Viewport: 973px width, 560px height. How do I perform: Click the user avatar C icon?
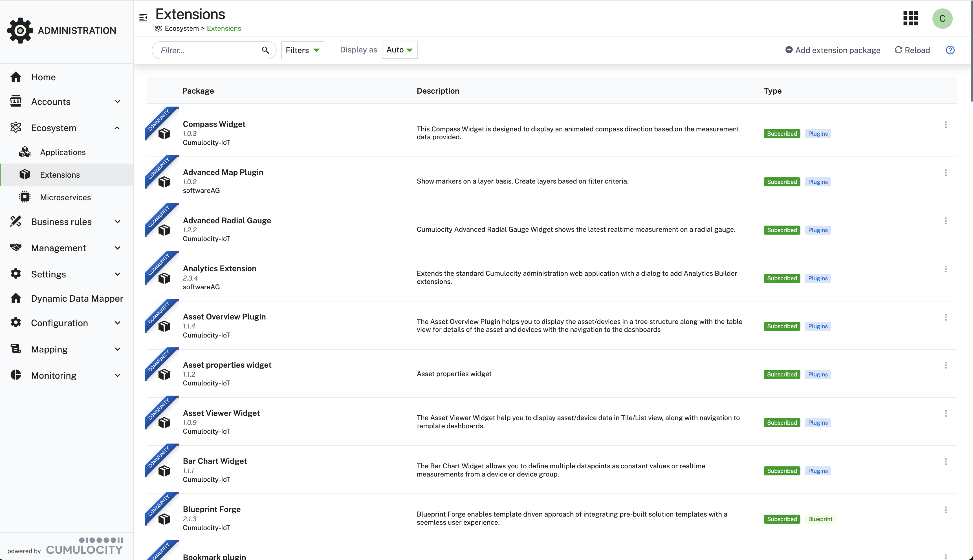click(942, 18)
